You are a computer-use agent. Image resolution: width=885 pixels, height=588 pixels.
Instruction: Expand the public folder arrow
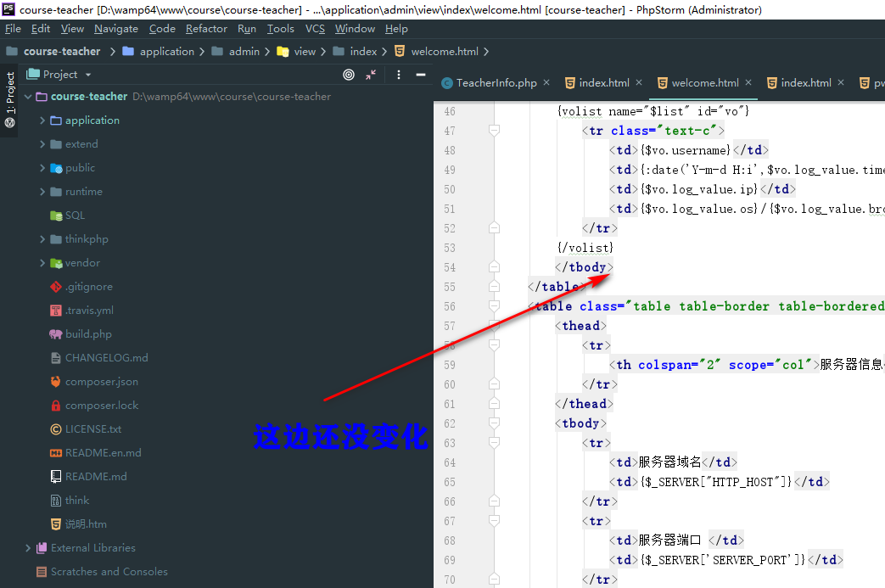tap(42, 168)
